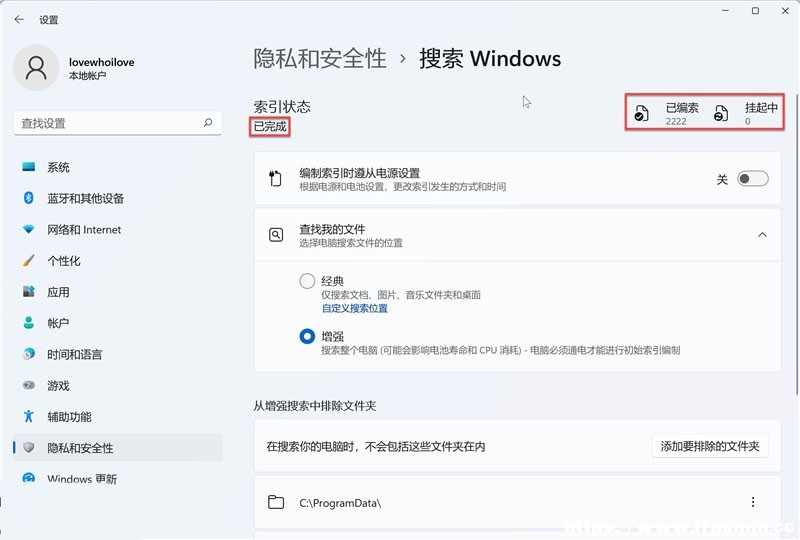Select the 增强 (Enhanced) search radio button
Screen dimensions: 800x540
tap(307, 336)
